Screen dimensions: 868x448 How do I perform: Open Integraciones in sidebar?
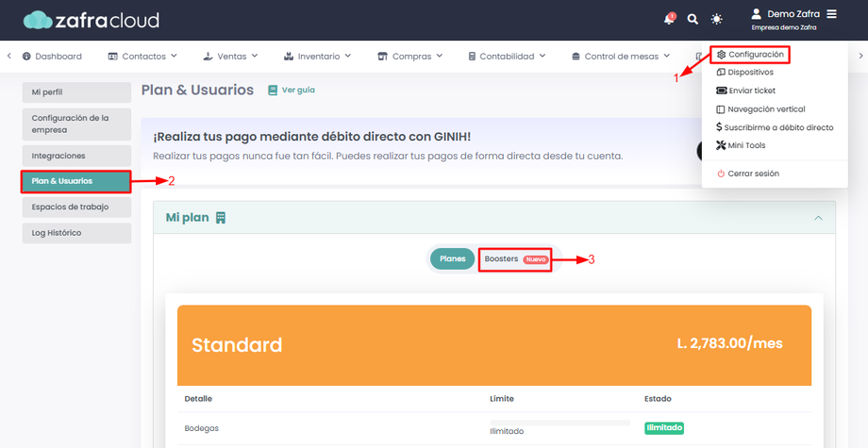[76, 156]
